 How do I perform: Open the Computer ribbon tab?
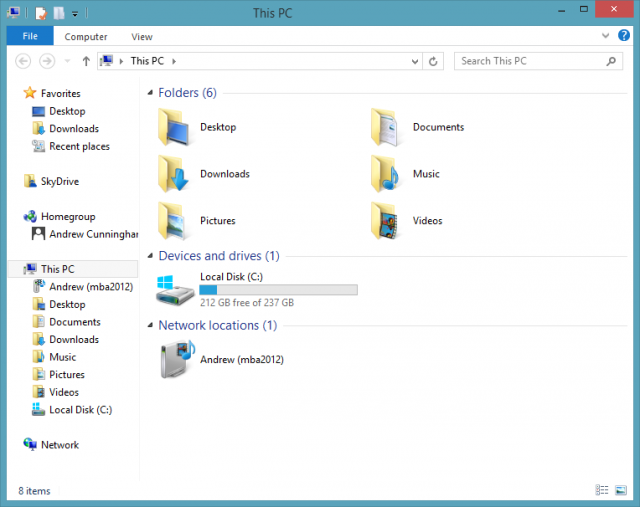tap(86, 37)
